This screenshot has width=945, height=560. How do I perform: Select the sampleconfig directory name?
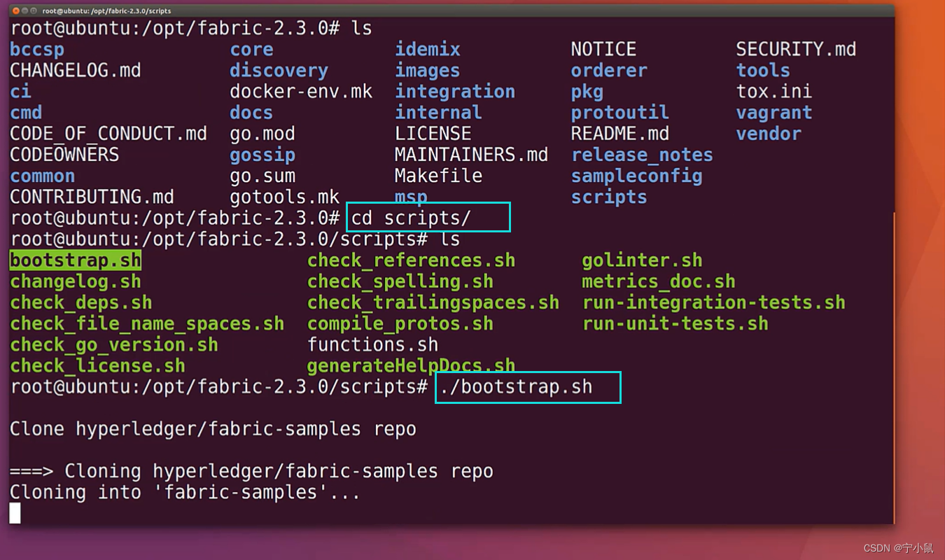pyautogui.click(x=637, y=176)
